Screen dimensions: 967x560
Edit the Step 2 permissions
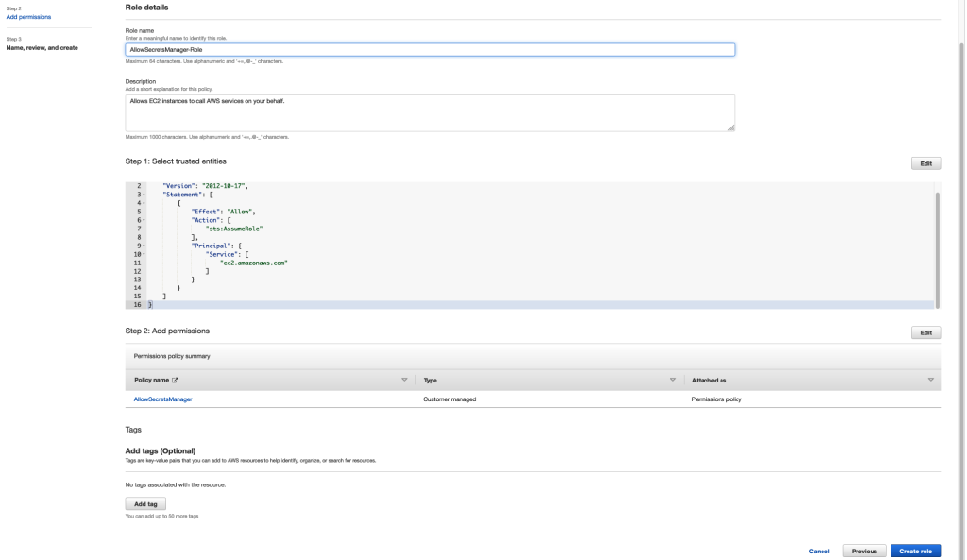click(x=925, y=332)
